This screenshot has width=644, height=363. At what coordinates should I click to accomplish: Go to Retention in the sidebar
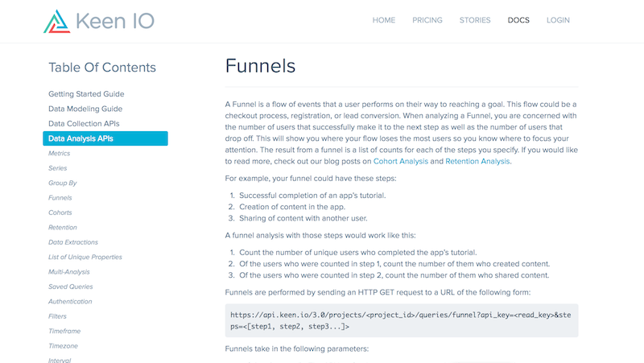point(63,227)
